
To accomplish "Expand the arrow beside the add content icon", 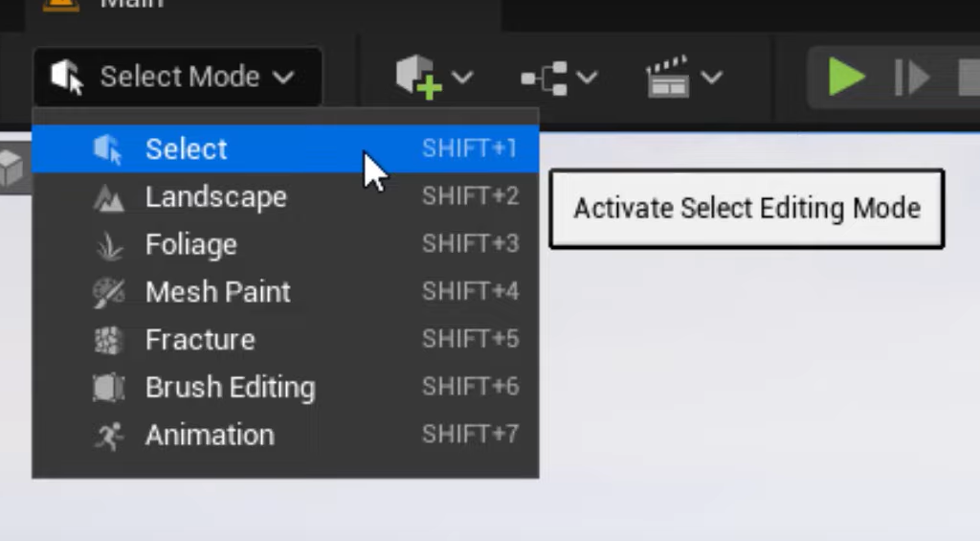I will [462, 78].
